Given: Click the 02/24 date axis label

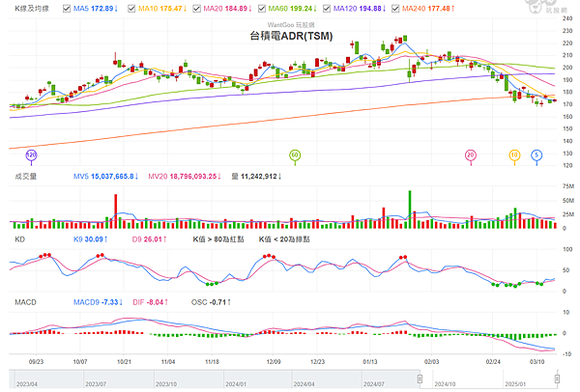Looking at the screenshot, I should click(493, 362).
